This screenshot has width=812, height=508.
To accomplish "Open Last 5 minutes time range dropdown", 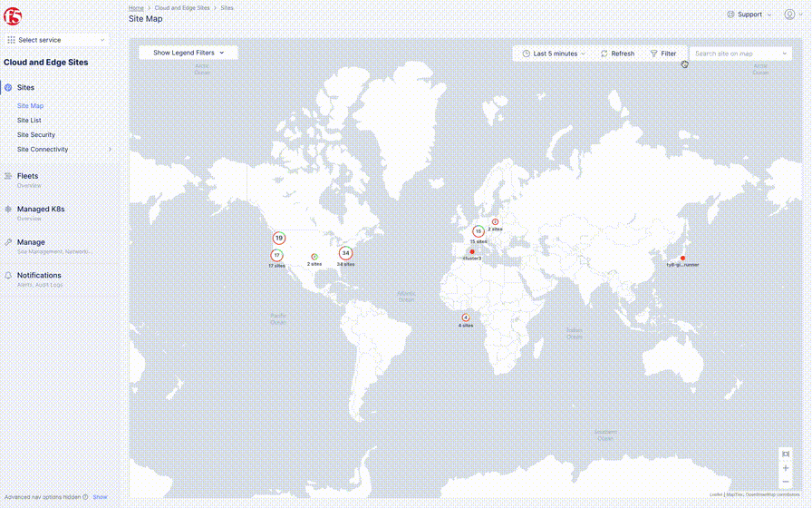I will pyautogui.click(x=554, y=54).
